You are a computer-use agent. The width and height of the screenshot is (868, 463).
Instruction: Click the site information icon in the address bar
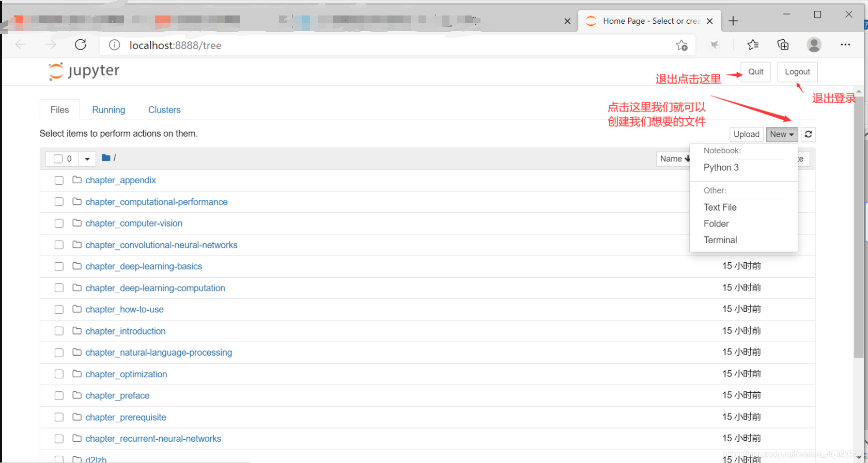pyautogui.click(x=115, y=45)
